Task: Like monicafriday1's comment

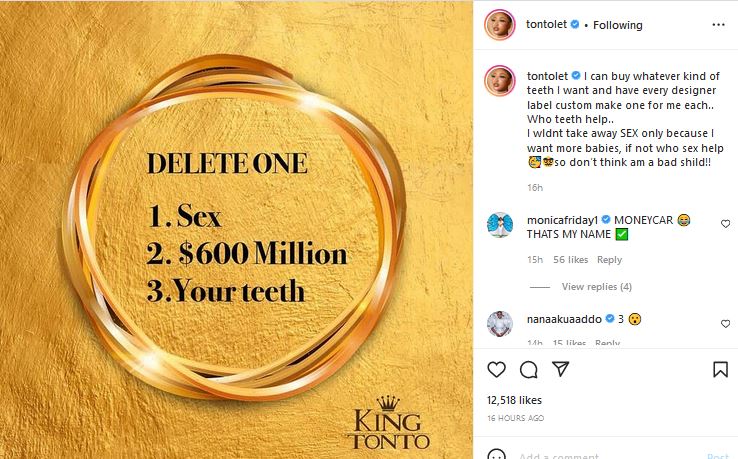Action: (725, 225)
